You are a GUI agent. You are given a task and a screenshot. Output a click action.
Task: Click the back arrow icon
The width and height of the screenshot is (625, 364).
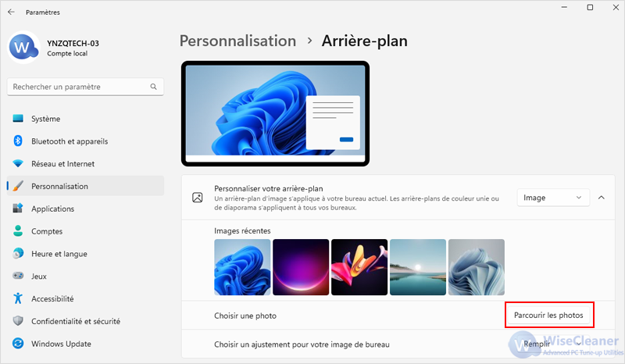[11, 12]
